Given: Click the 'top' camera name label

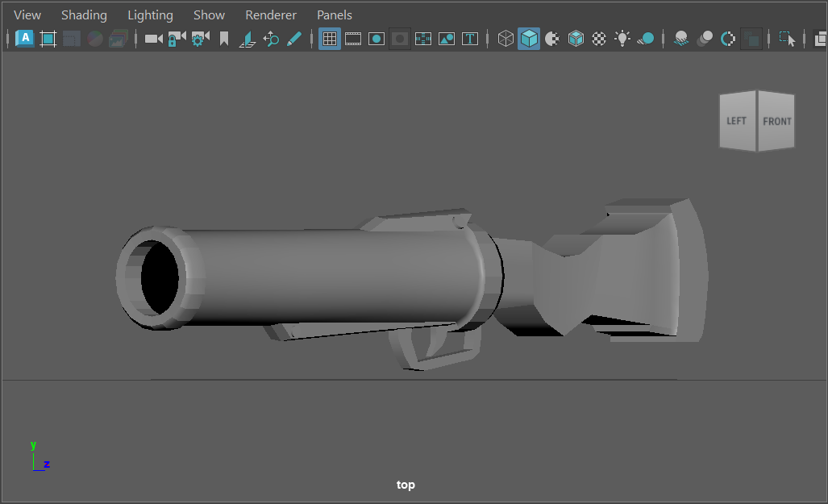Looking at the screenshot, I should [x=406, y=485].
